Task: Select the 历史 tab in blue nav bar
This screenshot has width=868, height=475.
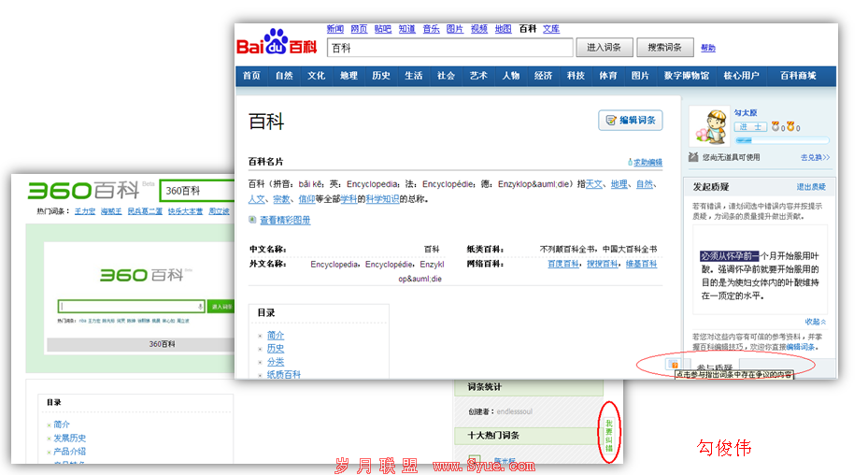Action: tap(381, 76)
